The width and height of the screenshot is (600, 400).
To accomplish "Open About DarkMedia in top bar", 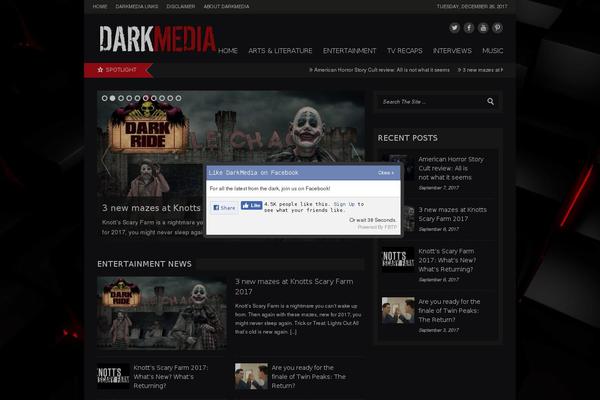I will (226, 7).
